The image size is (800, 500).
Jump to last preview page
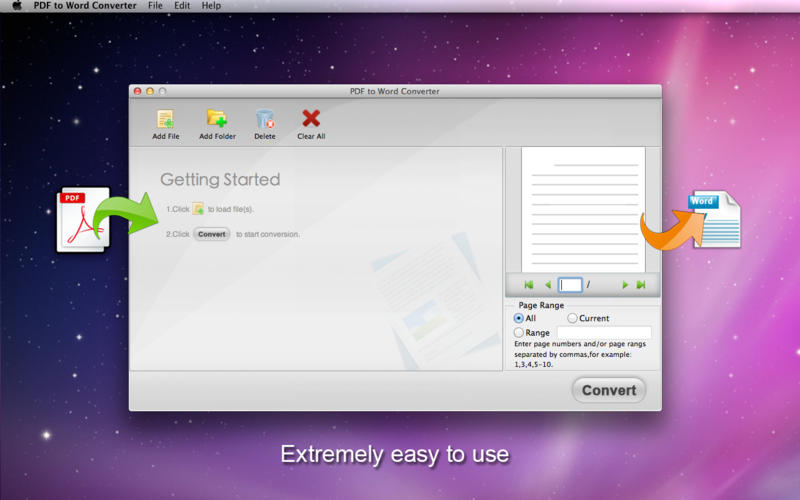click(641, 285)
